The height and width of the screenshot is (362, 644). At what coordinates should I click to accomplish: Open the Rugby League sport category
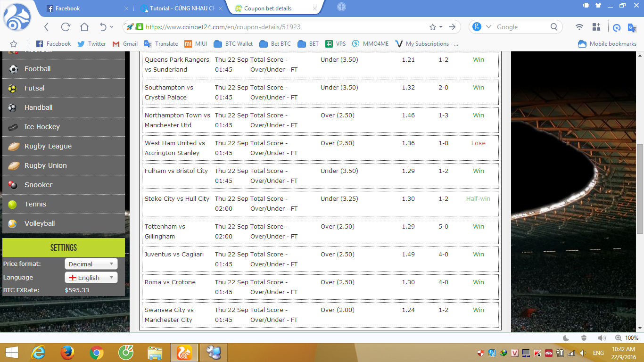[64, 146]
